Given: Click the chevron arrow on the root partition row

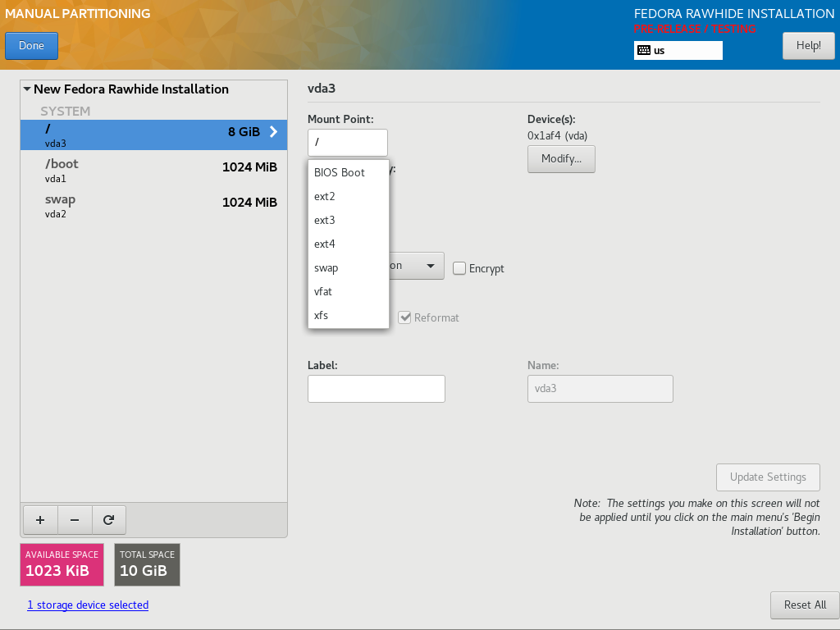Looking at the screenshot, I should (273, 132).
